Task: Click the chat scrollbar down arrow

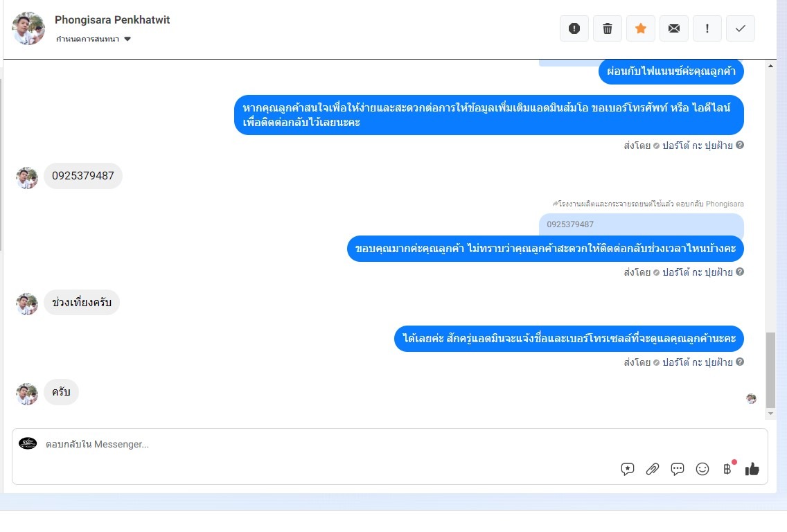Action: click(770, 414)
